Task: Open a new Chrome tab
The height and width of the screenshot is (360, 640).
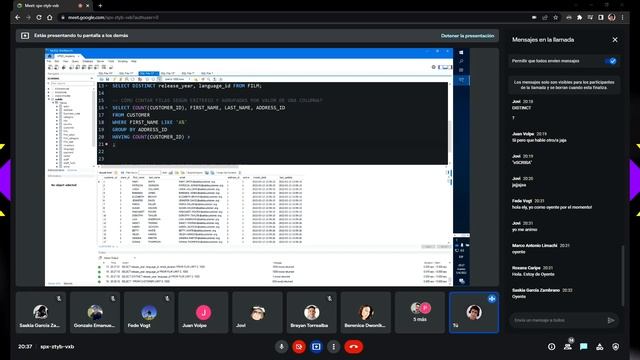Action: click(100, 6)
